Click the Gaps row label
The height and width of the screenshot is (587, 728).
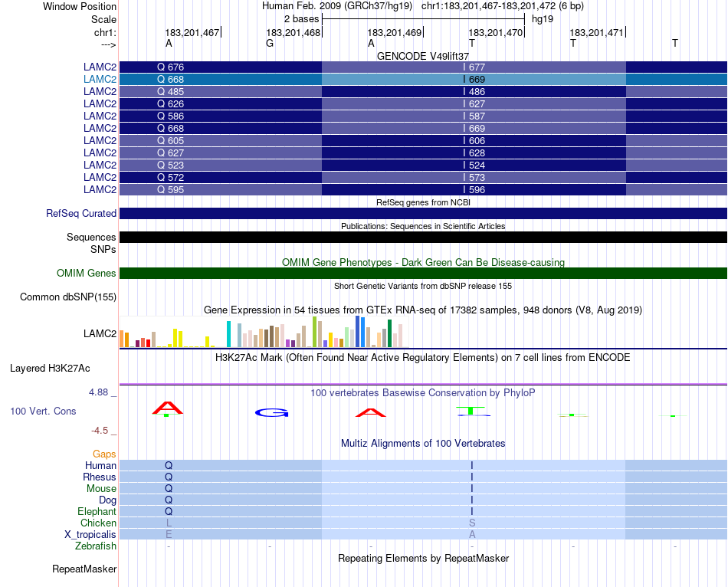coord(104,454)
